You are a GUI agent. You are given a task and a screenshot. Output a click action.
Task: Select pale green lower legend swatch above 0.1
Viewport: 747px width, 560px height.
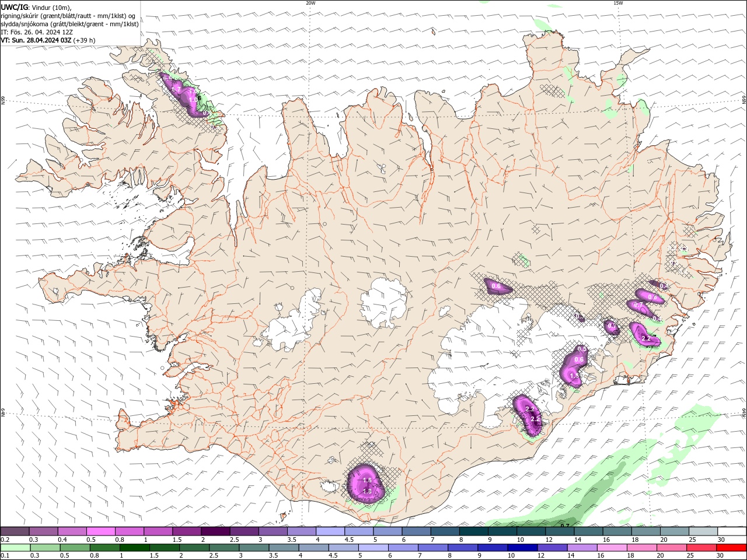point(15,548)
